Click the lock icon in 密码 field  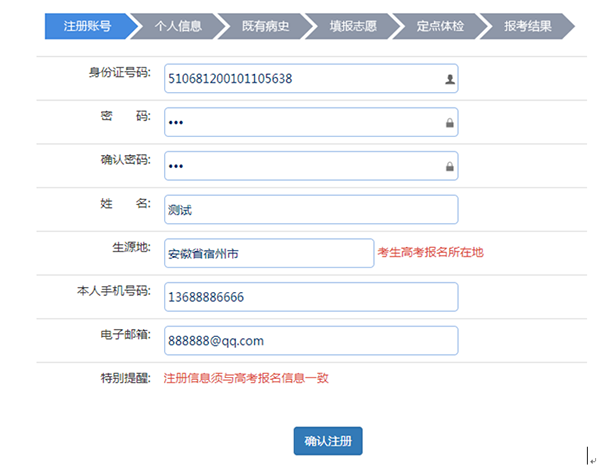coord(449,123)
